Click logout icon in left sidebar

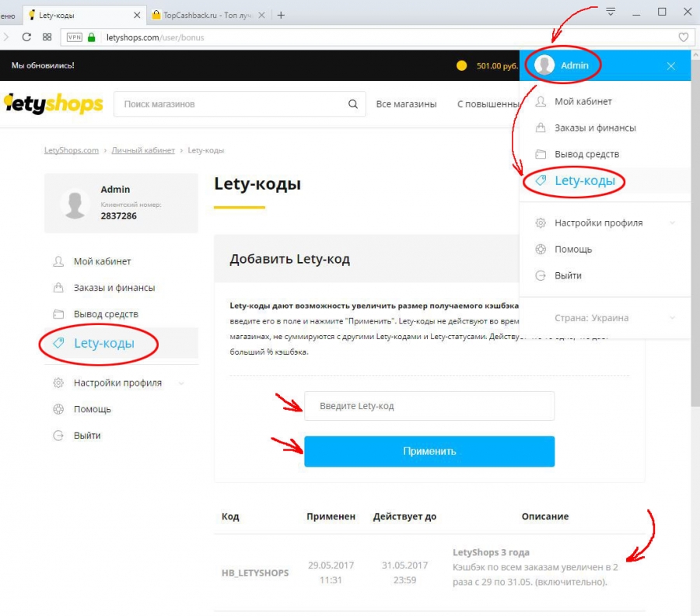pyautogui.click(x=58, y=436)
